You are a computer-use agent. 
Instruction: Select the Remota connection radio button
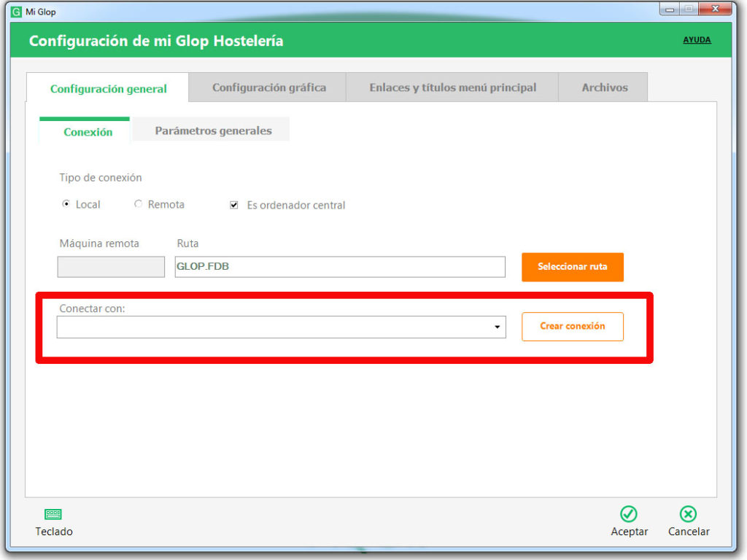point(138,204)
